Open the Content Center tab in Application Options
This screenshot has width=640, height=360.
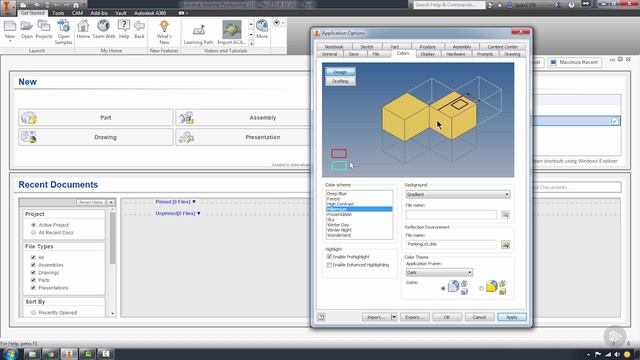pyautogui.click(x=502, y=47)
